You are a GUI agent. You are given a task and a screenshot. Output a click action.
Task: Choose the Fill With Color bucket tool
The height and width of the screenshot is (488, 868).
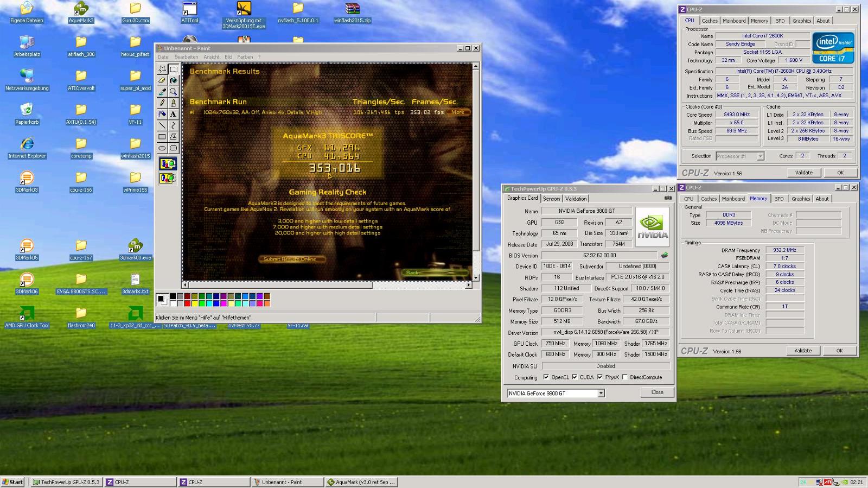[x=173, y=80]
